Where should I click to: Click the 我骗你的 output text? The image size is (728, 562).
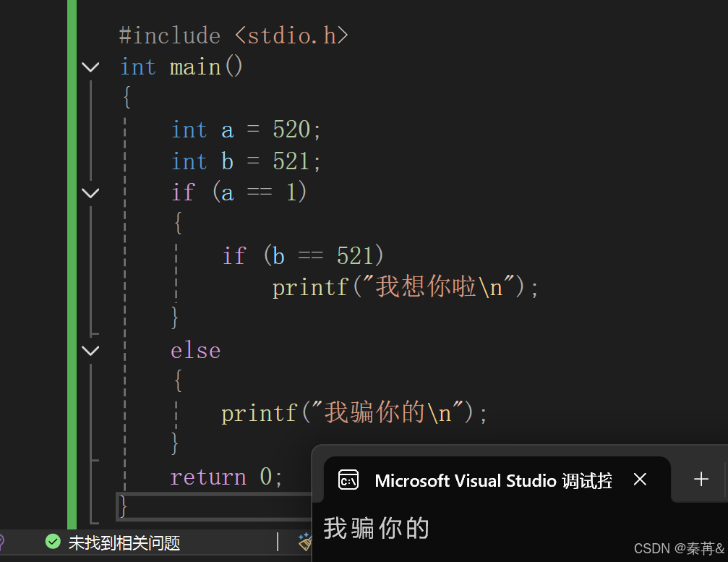(376, 529)
